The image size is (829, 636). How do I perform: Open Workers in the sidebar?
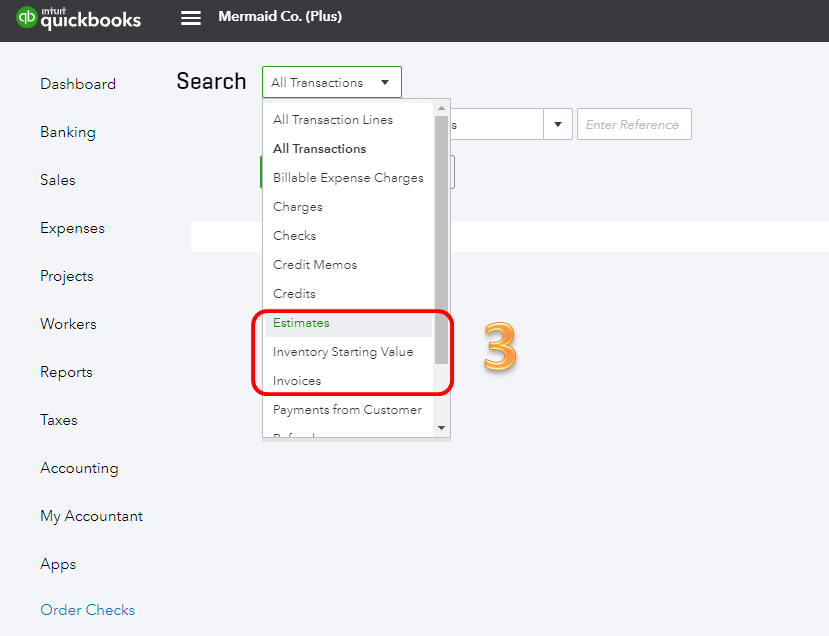click(68, 324)
